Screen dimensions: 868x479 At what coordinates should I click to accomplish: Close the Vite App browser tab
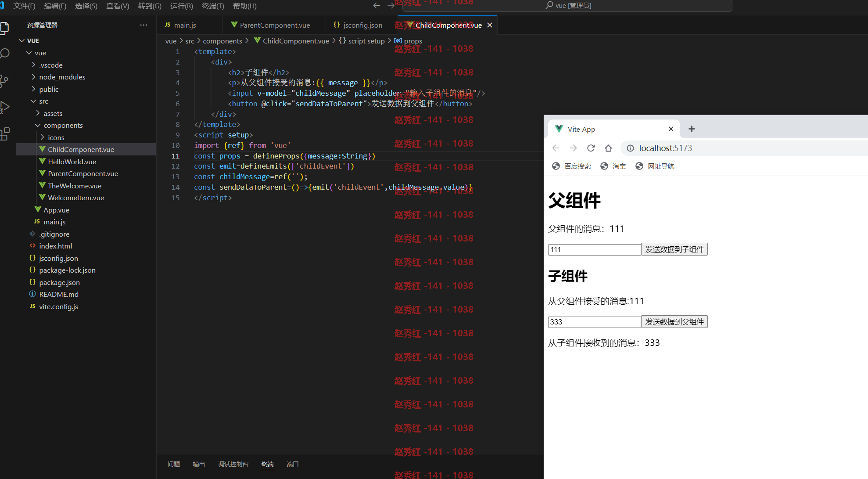pos(671,129)
